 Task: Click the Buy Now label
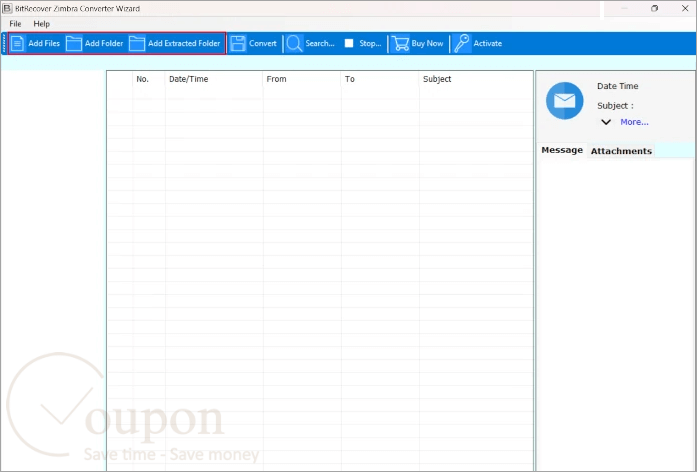click(427, 43)
